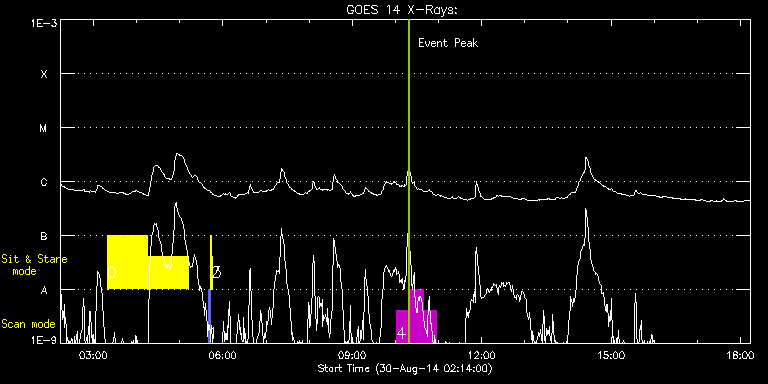Image resolution: width=768 pixels, height=384 pixels.
Task: Click the thin blue scan bar near 06:00
Action: point(209,316)
